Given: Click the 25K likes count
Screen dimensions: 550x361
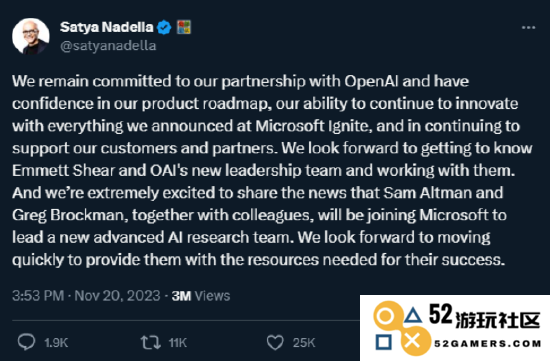Looking at the screenshot, I should 304,343.
